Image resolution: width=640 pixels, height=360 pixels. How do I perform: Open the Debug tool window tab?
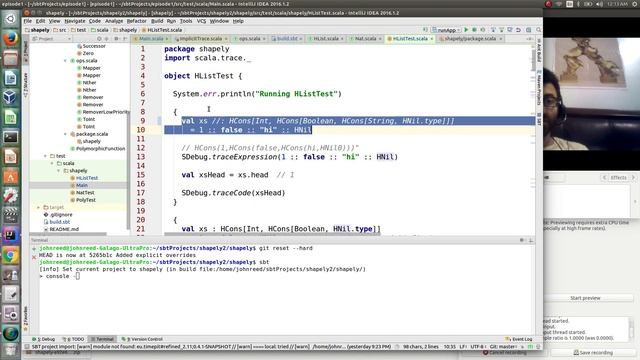click(x=44, y=339)
